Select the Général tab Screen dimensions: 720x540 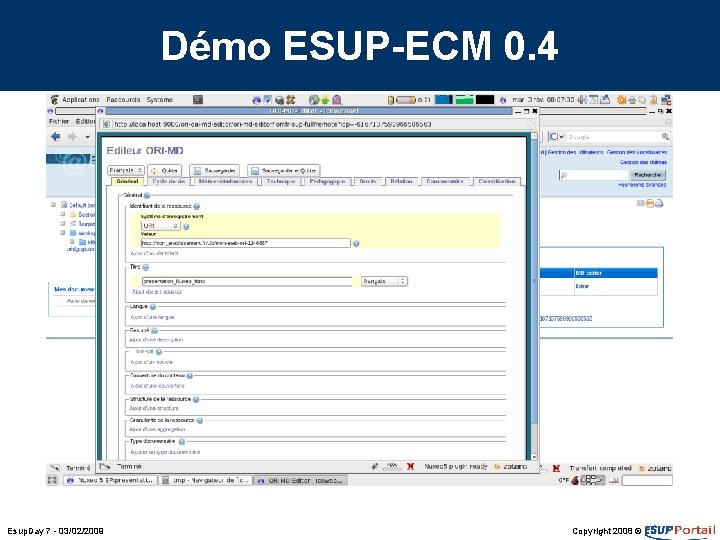(127, 181)
